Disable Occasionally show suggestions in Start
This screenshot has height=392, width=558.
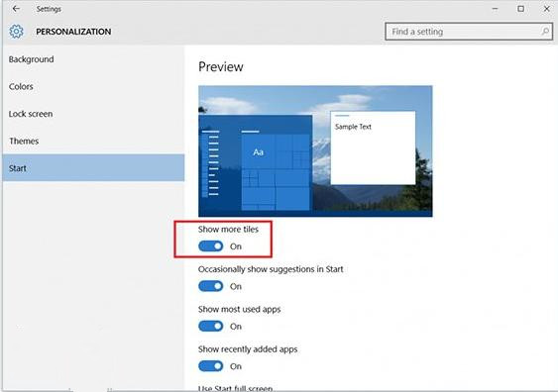coord(211,286)
